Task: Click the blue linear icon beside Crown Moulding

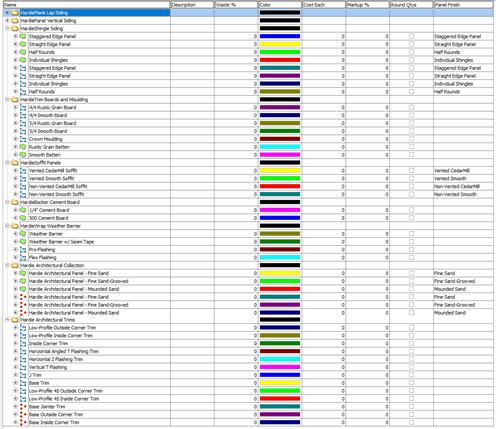Action: [23, 139]
